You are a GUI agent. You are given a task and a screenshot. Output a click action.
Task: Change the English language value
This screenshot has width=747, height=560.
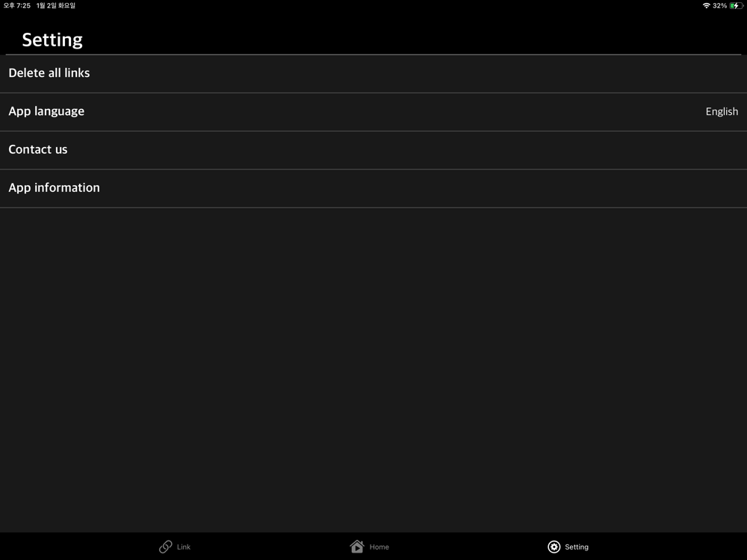click(x=722, y=112)
